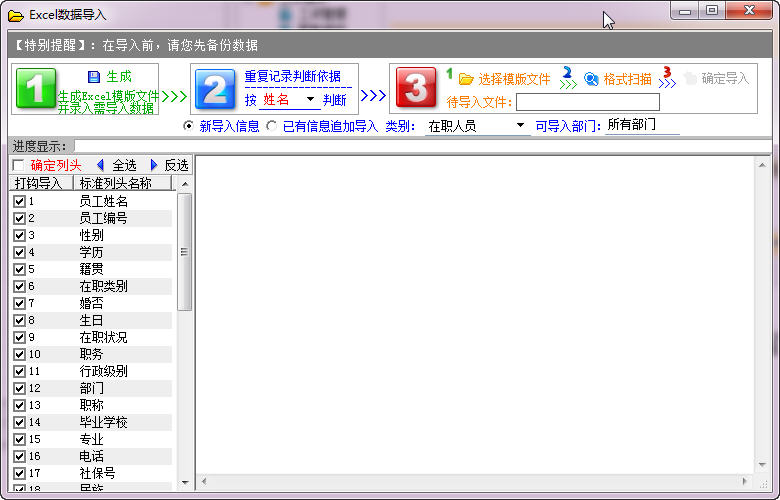Click the 重复记录判断依据 label
Screen dimensions: 780x500
point(292,76)
